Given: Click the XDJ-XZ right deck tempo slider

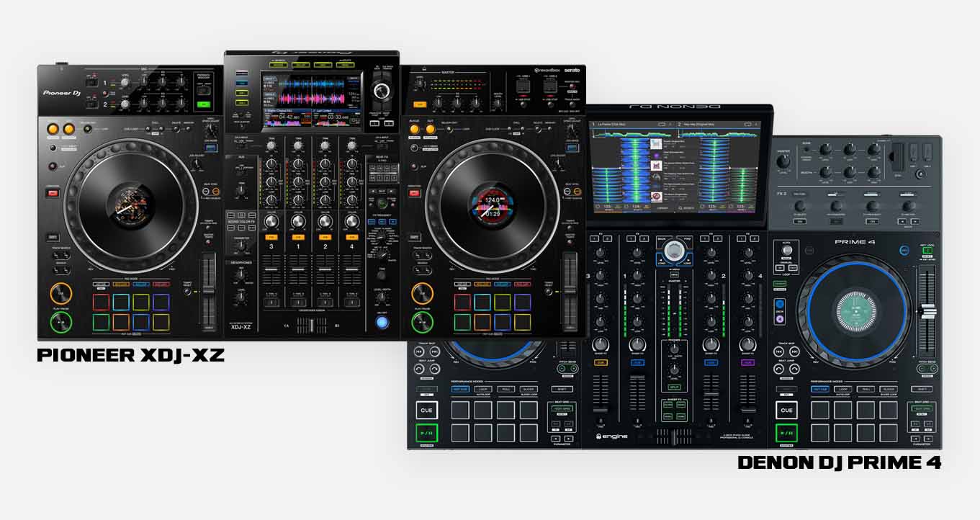Looking at the screenshot, I should 570,290.
